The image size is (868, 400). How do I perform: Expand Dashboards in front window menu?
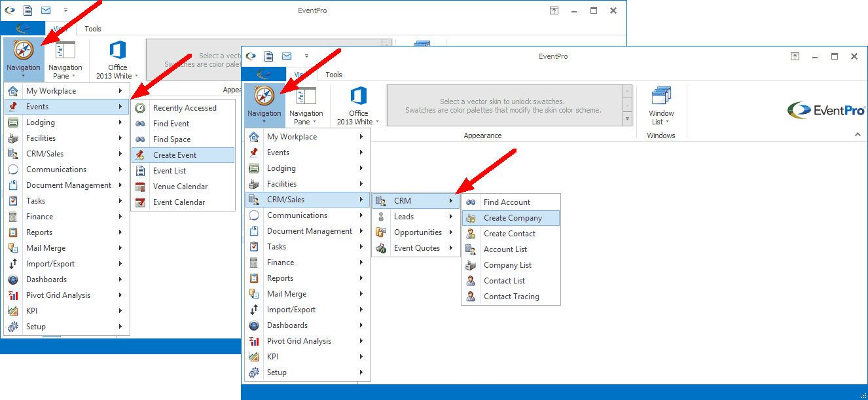(307, 325)
